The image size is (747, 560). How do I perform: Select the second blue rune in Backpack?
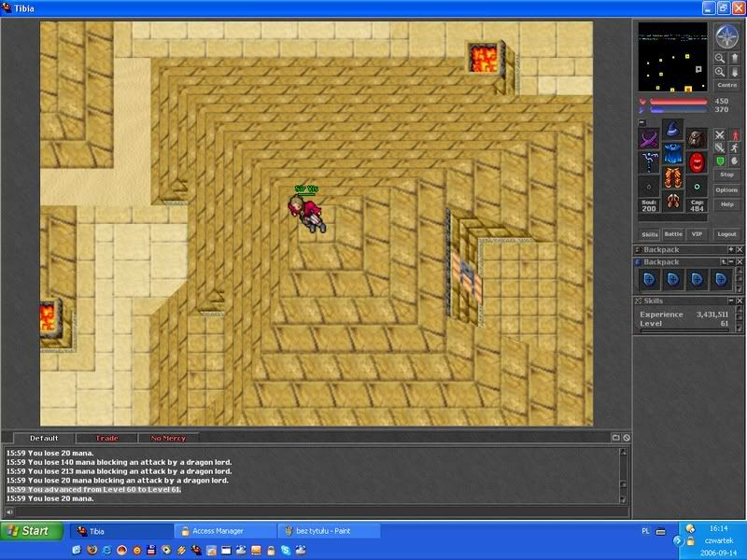(672, 279)
